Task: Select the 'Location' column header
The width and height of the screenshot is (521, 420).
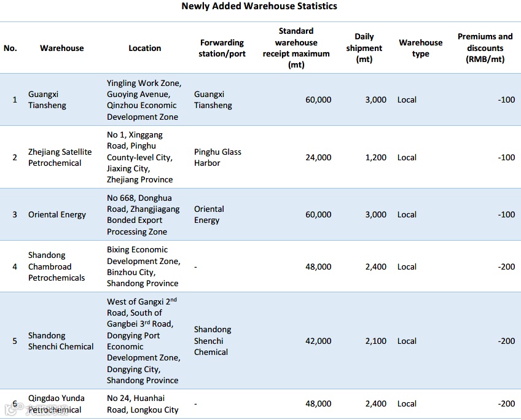Action: [144, 48]
